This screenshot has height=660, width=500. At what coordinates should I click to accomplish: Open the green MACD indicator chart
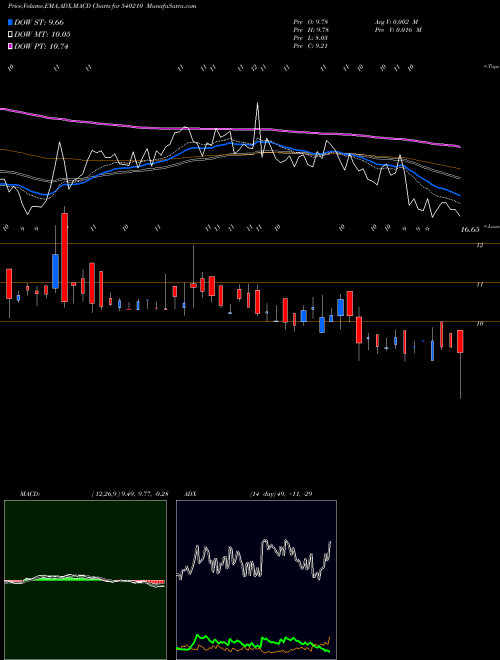pyautogui.click(x=85, y=580)
